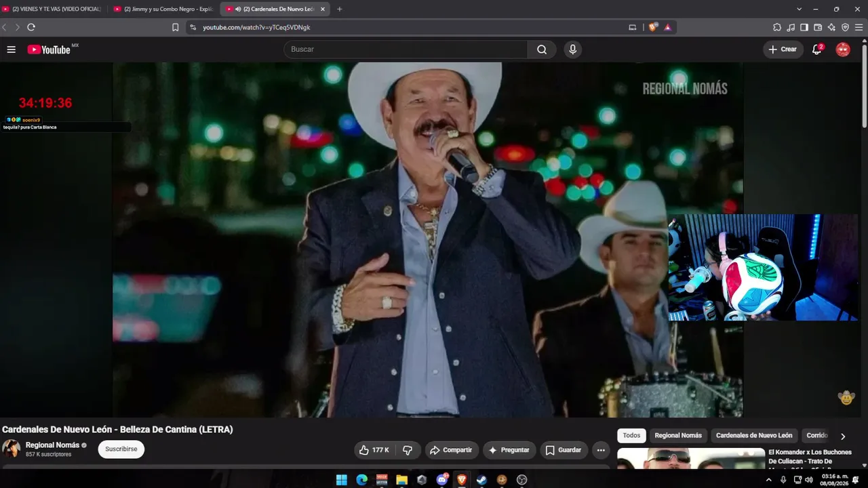Screen dimensions: 868x488
Task: Open Steam from the taskbar
Action: [481, 480]
